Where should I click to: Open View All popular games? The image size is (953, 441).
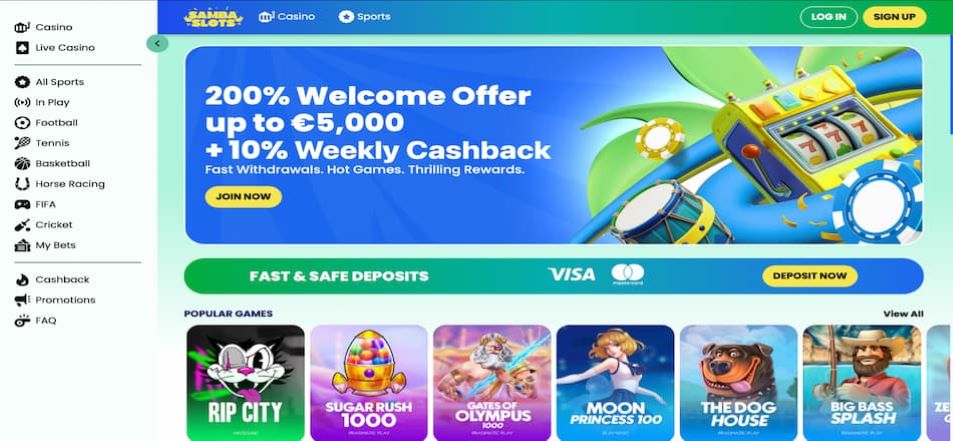(x=903, y=314)
